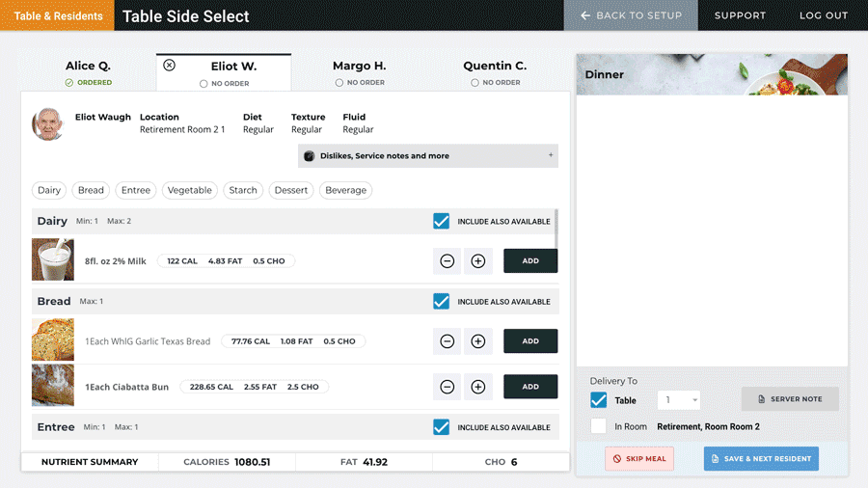Toggle the Table delivery checkbox

pyautogui.click(x=599, y=400)
